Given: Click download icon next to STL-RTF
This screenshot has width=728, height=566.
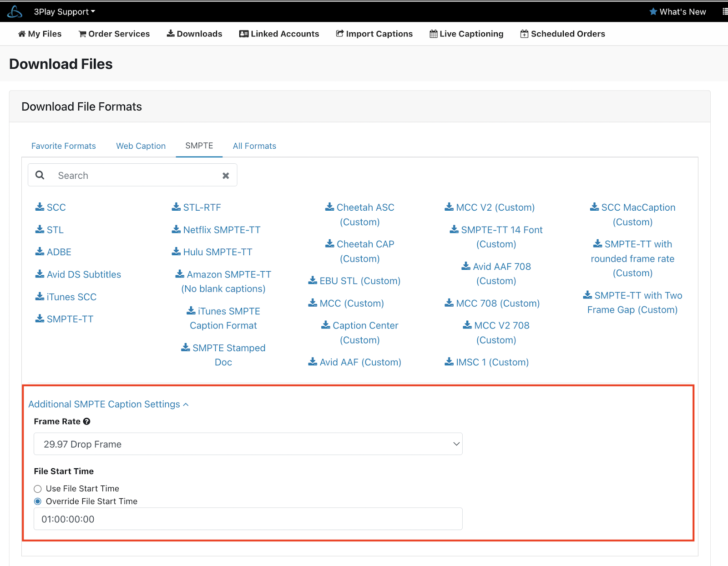Looking at the screenshot, I should [176, 207].
